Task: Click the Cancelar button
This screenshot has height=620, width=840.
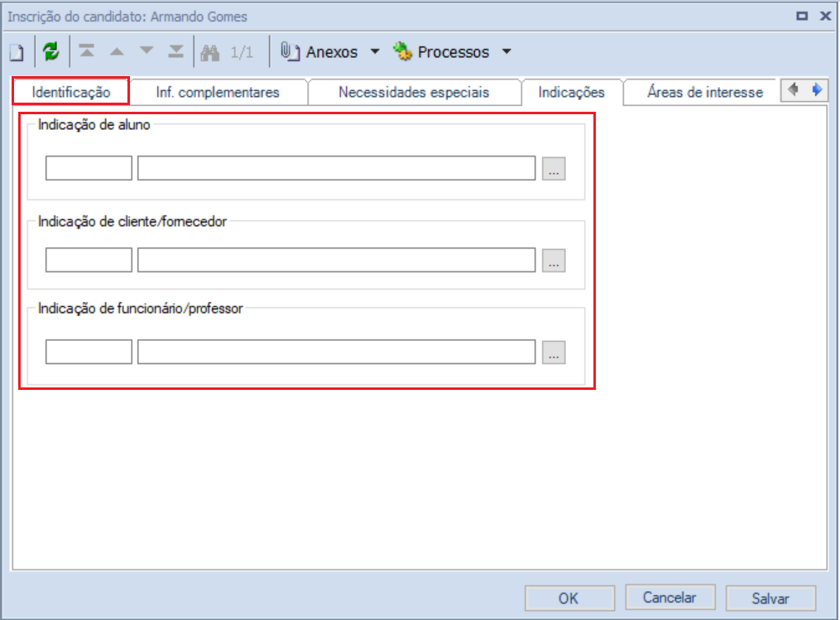Action: [x=670, y=598]
